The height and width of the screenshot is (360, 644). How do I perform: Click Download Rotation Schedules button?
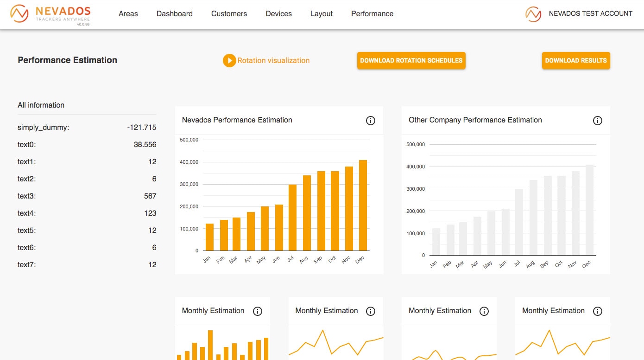tap(411, 61)
